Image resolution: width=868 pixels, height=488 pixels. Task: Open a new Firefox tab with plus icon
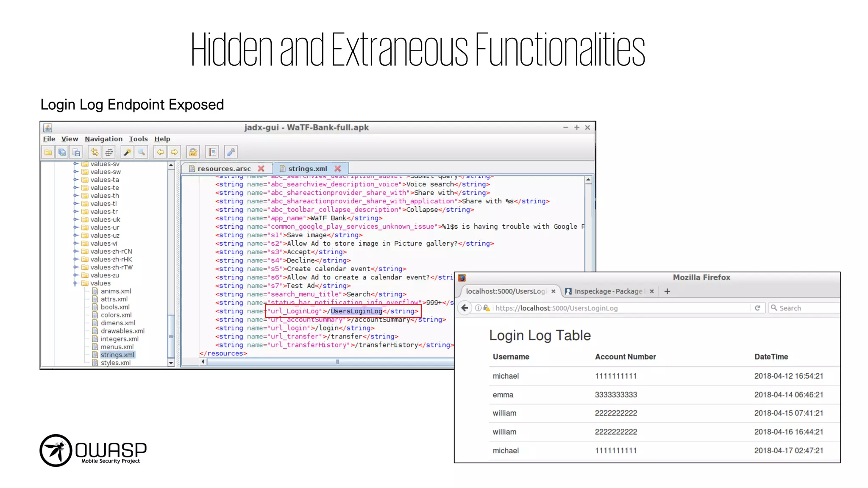pos(667,291)
